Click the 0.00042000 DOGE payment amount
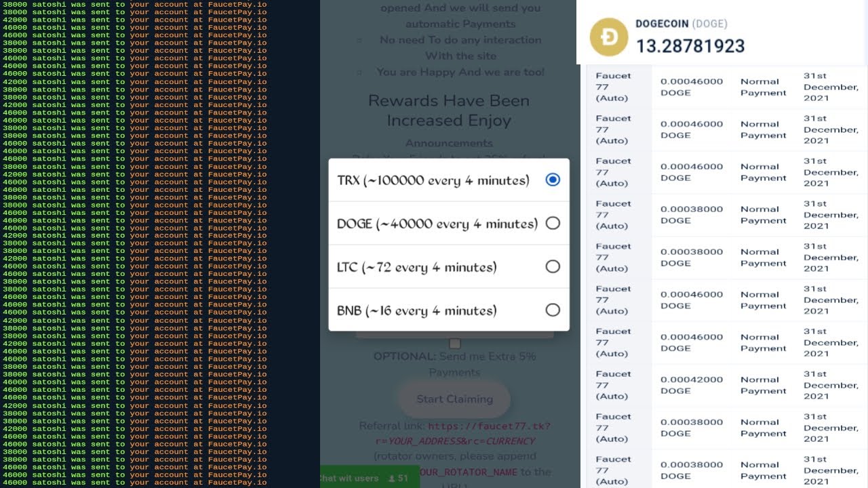This screenshot has width=868, height=488. point(692,385)
